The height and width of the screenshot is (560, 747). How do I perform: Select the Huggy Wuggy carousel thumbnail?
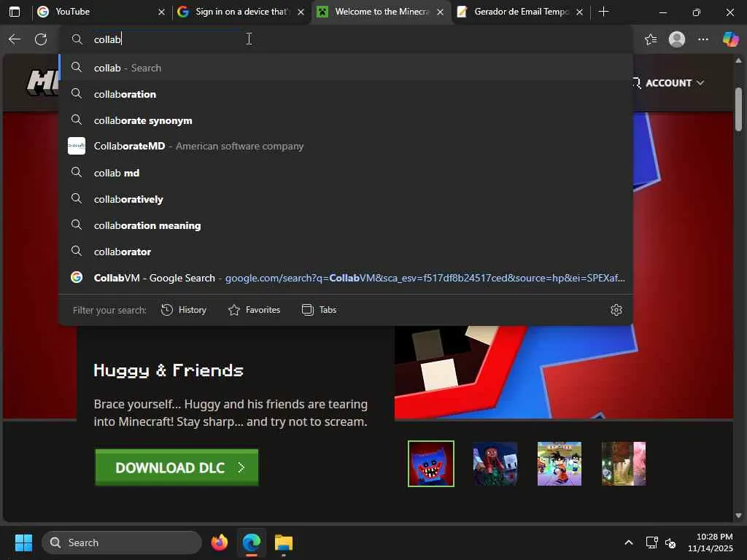click(x=431, y=464)
